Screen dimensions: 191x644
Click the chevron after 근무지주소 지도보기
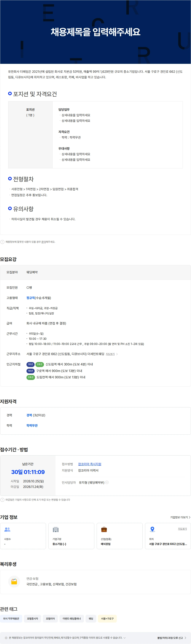117,354
